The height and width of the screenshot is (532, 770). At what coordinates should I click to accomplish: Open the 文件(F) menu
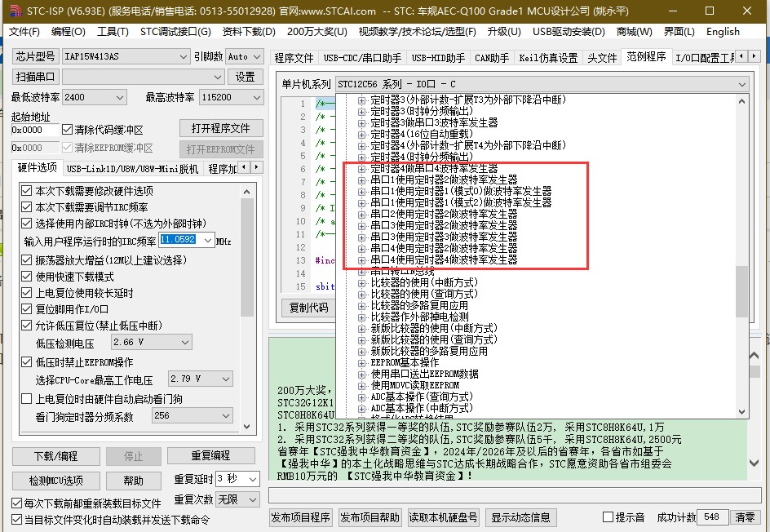tap(24, 32)
